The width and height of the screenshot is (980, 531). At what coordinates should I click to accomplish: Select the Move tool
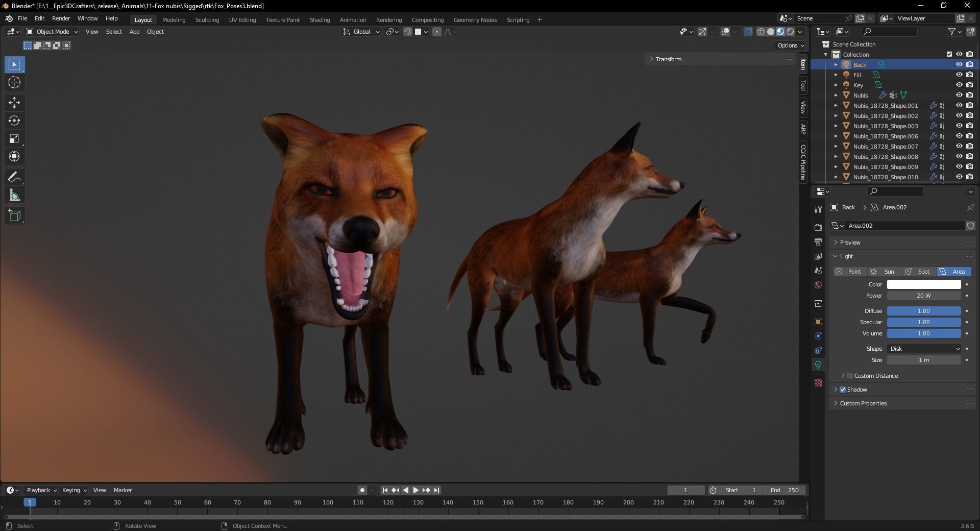coord(14,103)
